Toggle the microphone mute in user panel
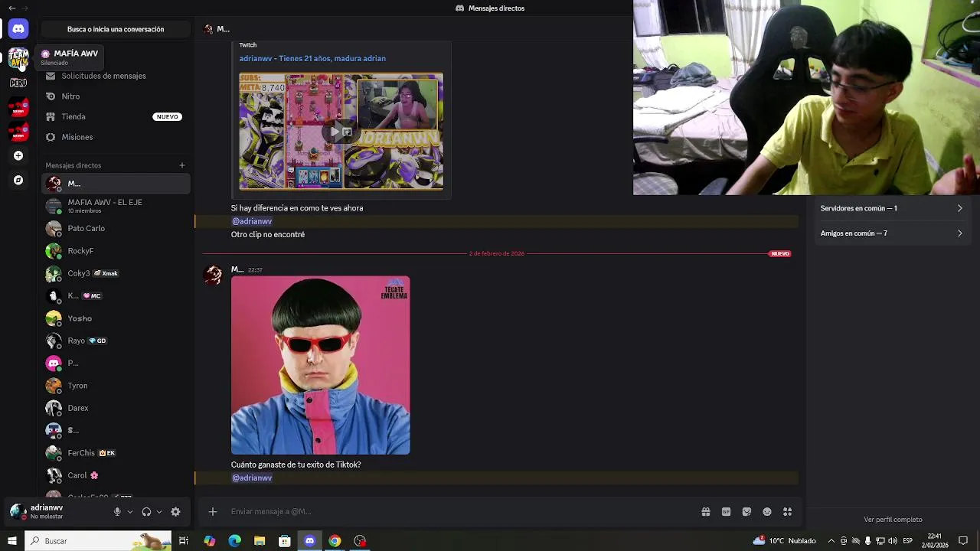 pos(117,511)
